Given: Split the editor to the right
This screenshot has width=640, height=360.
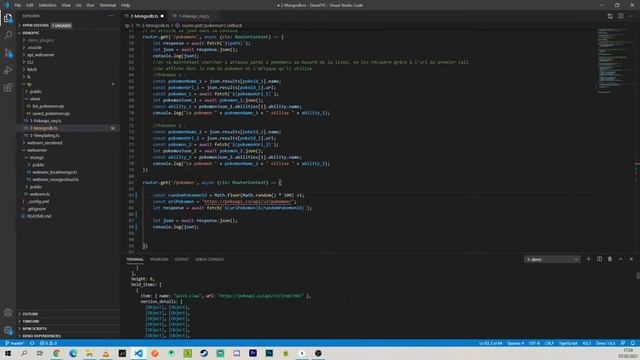Looking at the screenshot, I should coord(620,16).
